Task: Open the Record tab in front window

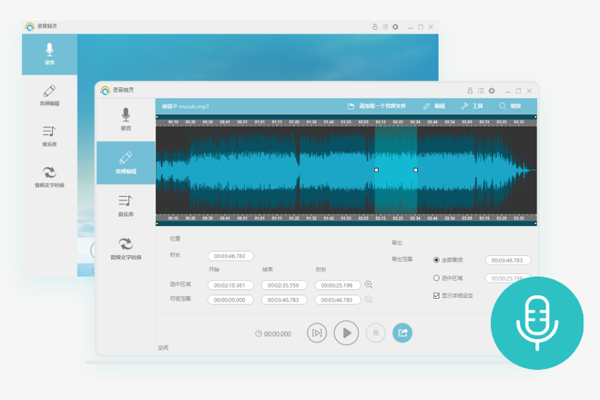Action: 126,119
